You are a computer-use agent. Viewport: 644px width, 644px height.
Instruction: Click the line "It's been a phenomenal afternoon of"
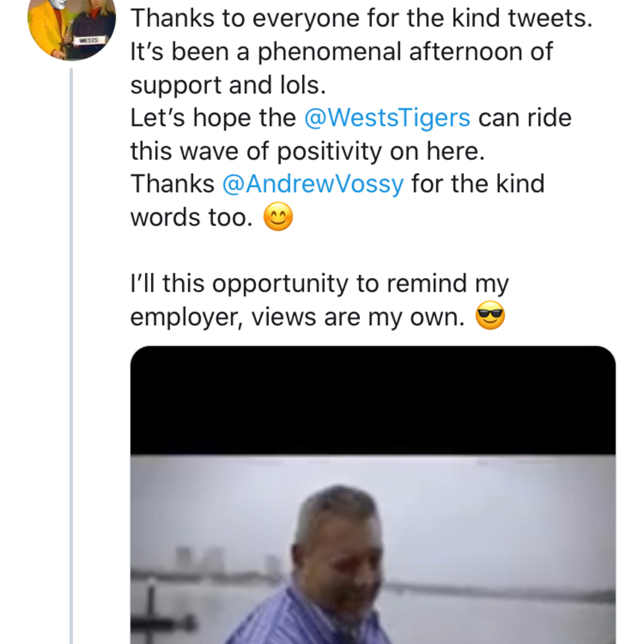tap(341, 52)
